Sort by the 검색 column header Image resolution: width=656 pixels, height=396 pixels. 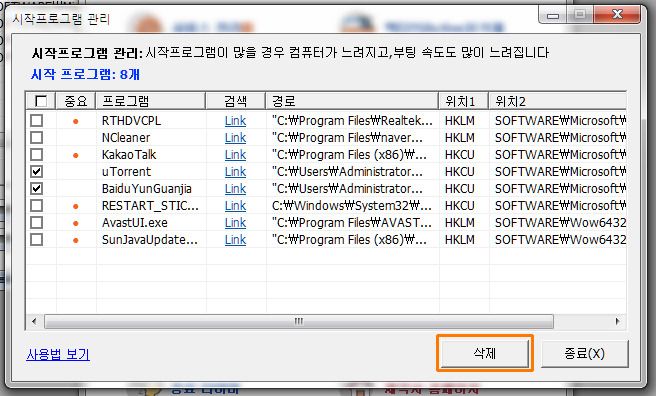236,101
